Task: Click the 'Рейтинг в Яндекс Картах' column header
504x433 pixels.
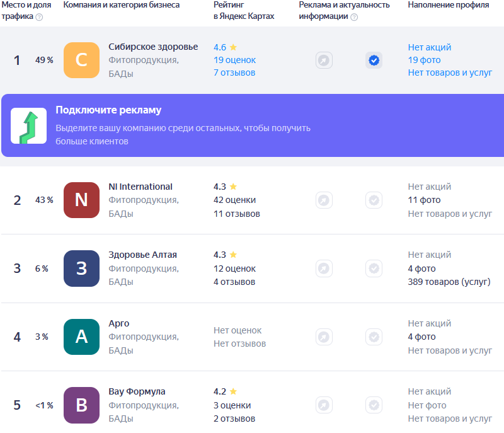Action: (244, 11)
